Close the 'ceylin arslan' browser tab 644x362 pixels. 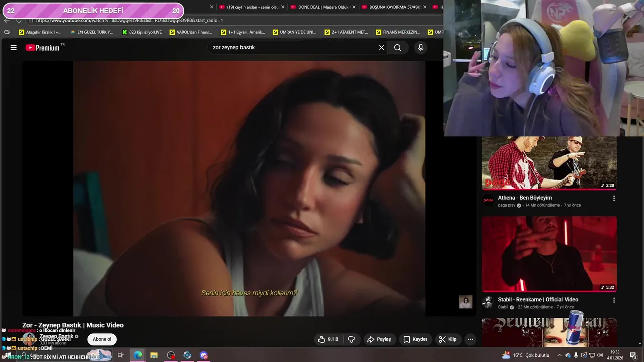tap(283, 7)
